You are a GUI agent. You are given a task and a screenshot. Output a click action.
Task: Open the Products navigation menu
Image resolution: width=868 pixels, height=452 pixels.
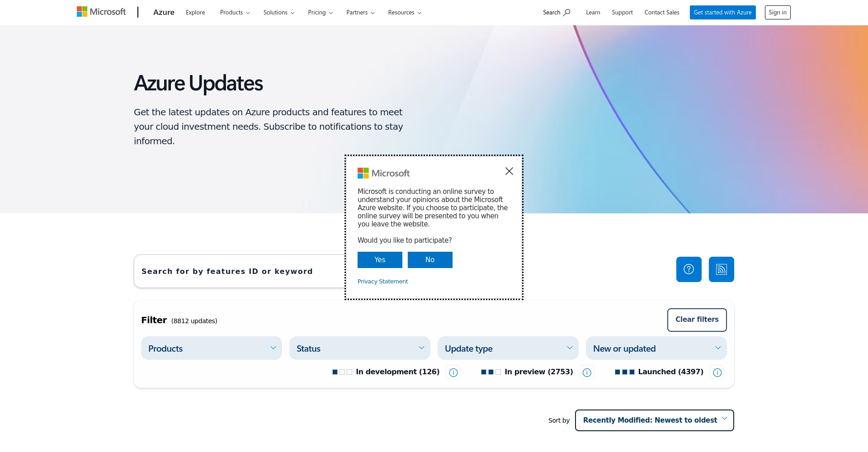click(235, 13)
